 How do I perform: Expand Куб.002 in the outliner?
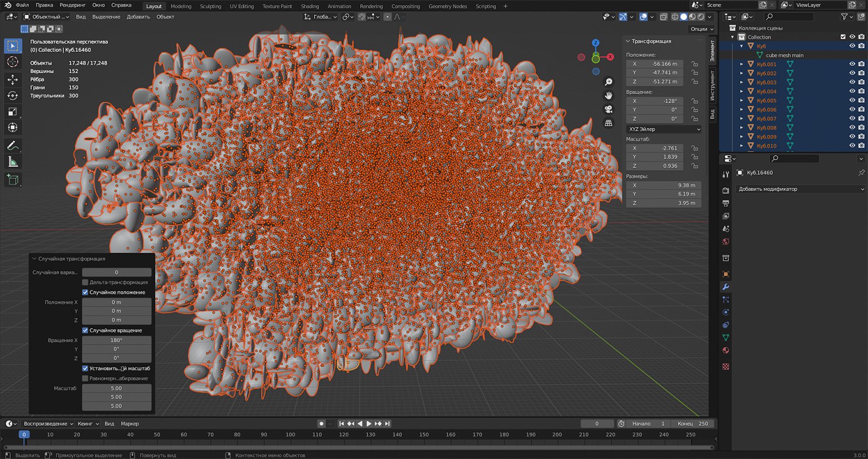pos(742,73)
